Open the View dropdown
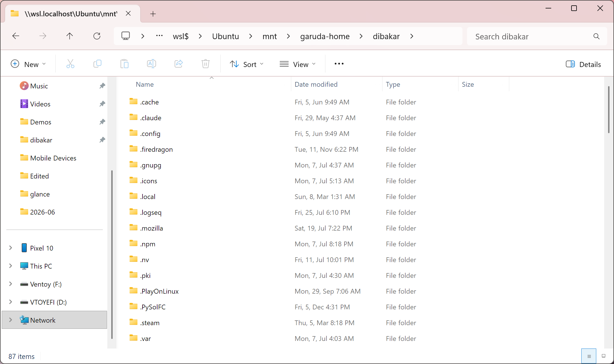The image size is (614, 364). tap(297, 64)
